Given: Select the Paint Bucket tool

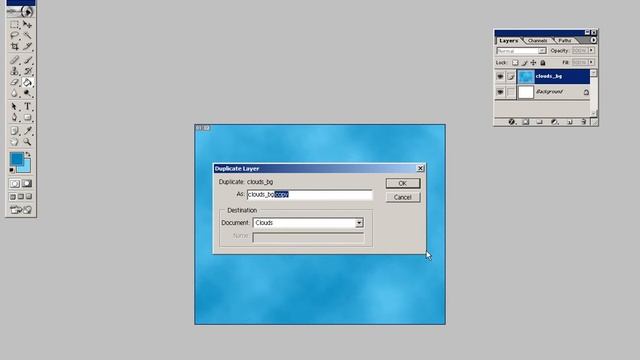Looking at the screenshot, I should coord(27,82).
